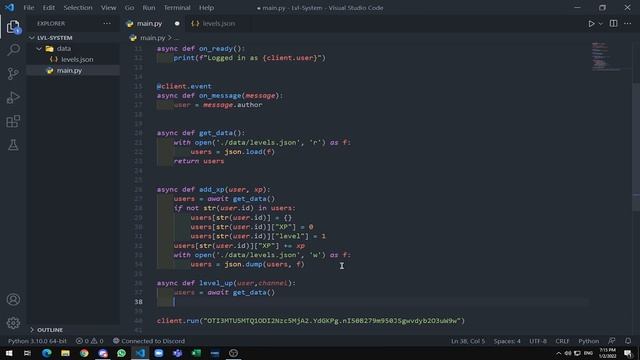
Task: Open Excel from taskbar
Action: click(196, 353)
